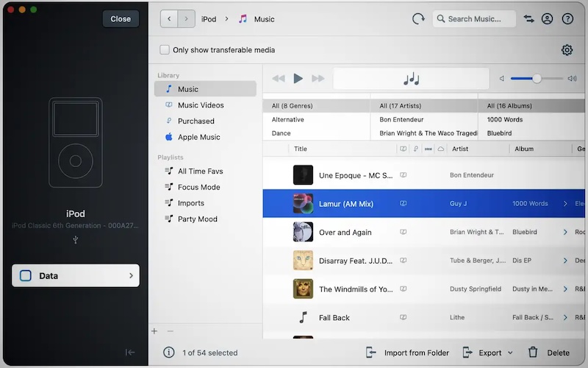Filter by Alternative genre
The image size is (588, 368).
[x=316, y=119]
